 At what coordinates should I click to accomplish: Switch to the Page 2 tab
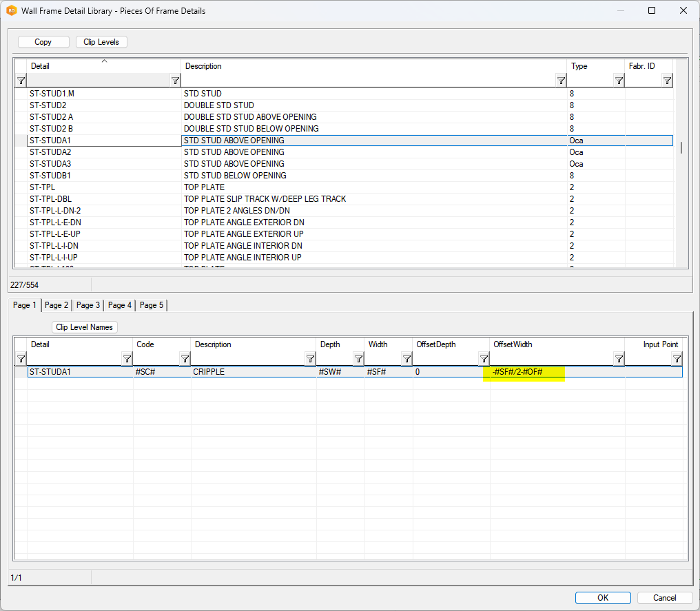click(x=56, y=305)
